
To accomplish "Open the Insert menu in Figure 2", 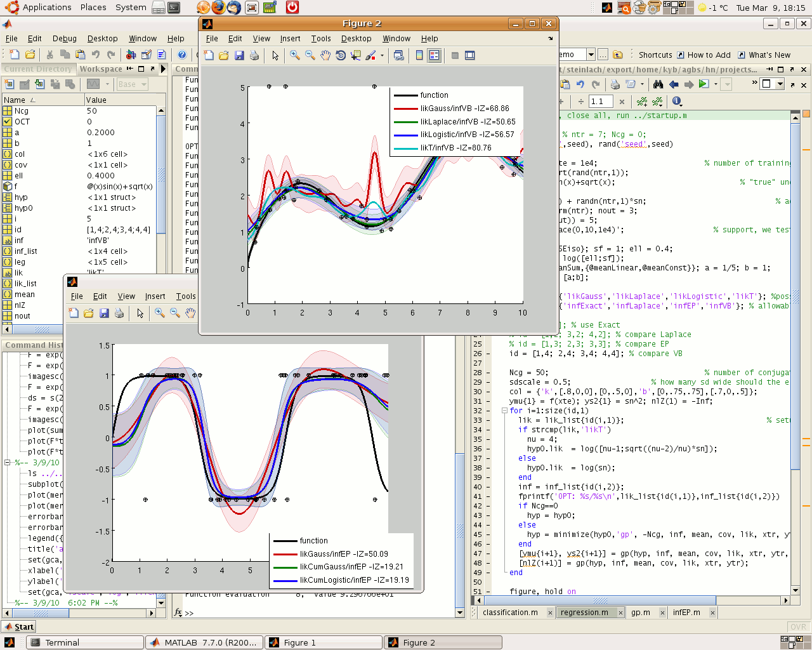I will [290, 39].
